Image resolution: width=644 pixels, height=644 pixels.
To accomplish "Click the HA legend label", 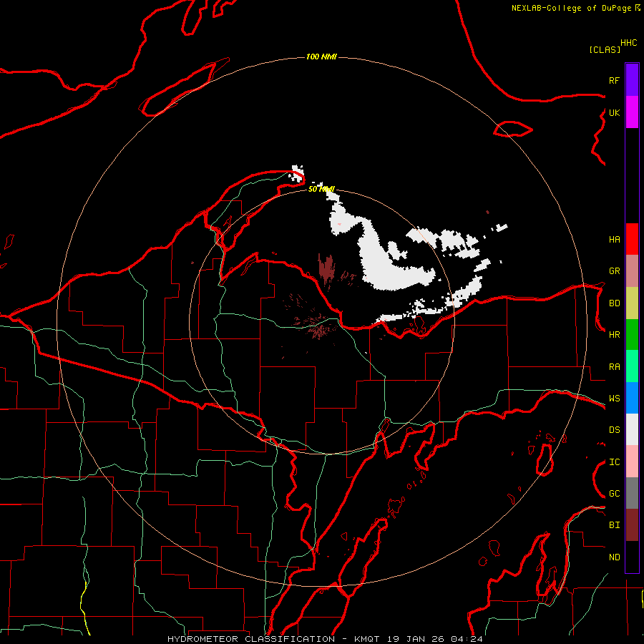I will coord(615,239).
